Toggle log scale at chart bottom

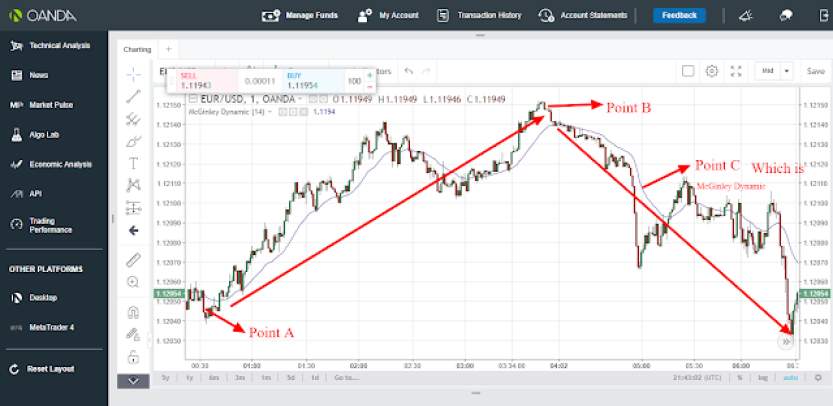pyautogui.click(x=762, y=378)
